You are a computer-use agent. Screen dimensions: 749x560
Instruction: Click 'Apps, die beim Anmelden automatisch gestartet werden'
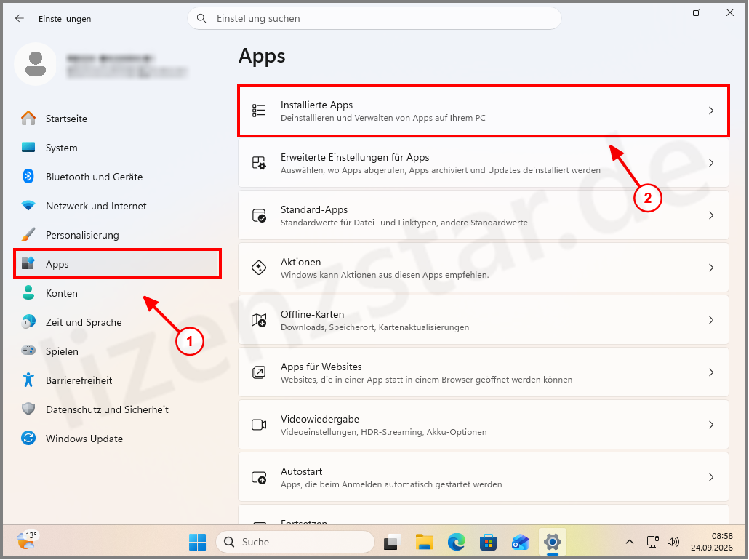click(x=391, y=484)
